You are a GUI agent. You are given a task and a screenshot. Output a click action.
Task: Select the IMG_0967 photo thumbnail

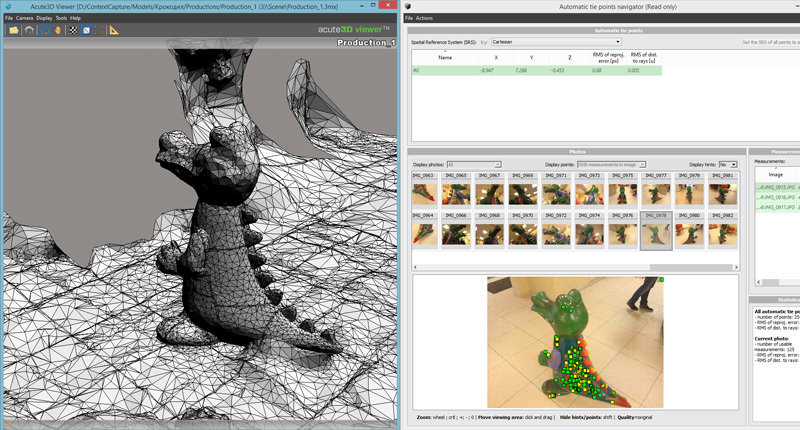489,190
